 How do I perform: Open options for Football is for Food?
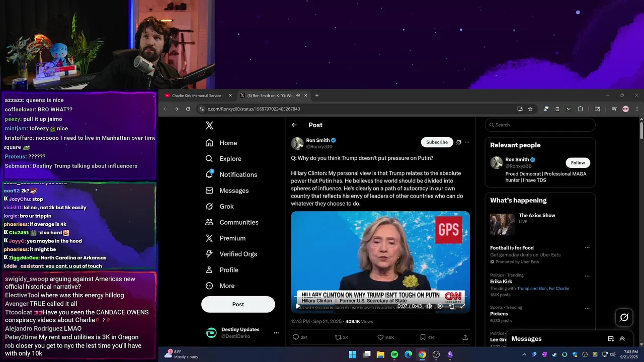click(587, 248)
